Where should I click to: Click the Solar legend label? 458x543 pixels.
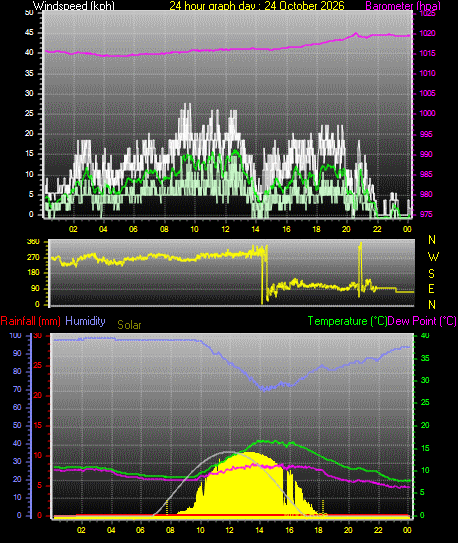[x=129, y=325]
